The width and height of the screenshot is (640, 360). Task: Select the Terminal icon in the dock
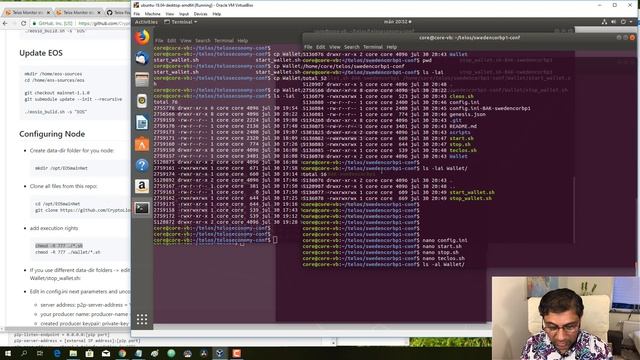pyautogui.click(x=142, y=208)
